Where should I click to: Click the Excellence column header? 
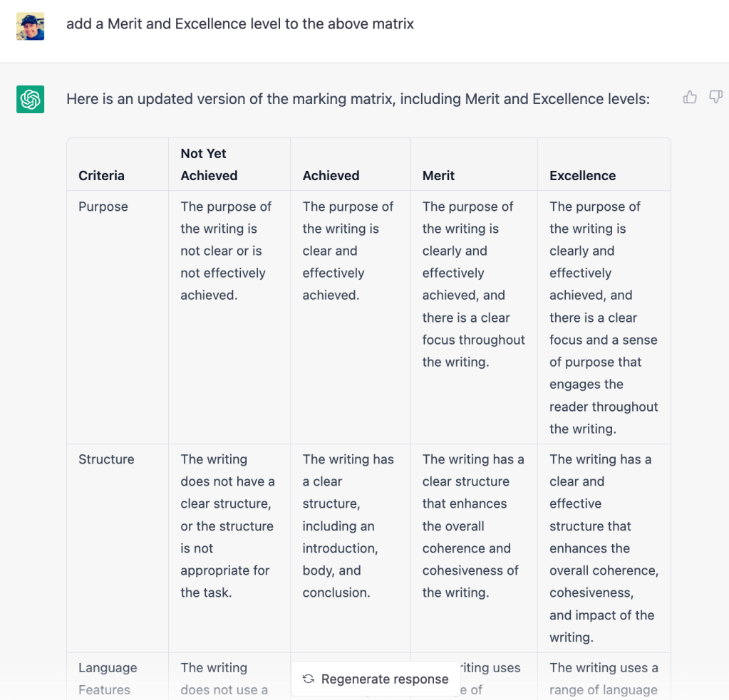point(582,175)
